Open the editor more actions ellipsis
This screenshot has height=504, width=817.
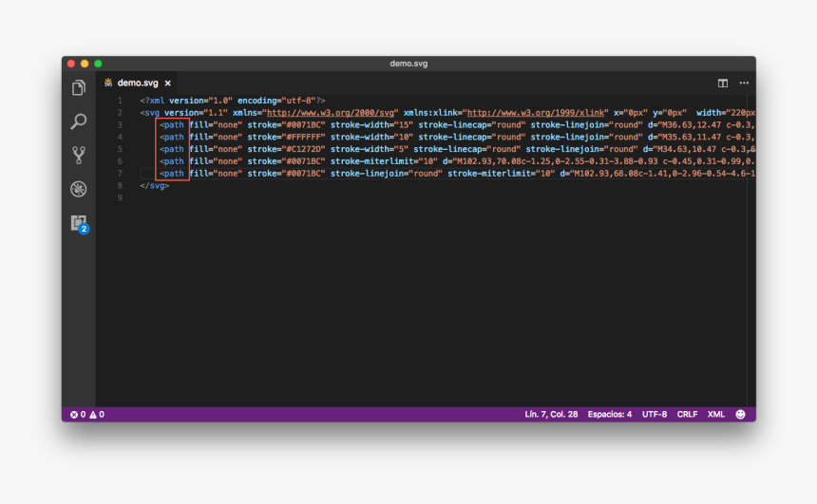744,83
